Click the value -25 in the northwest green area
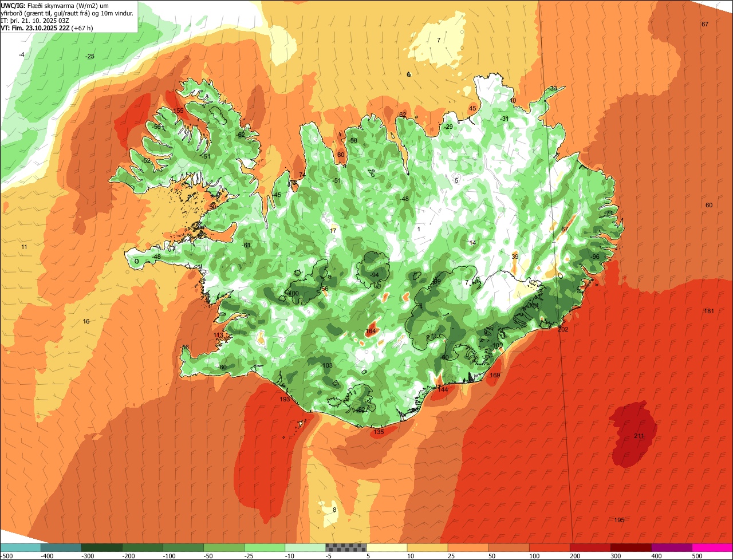733x560 pixels. pyautogui.click(x=90, y=57)
